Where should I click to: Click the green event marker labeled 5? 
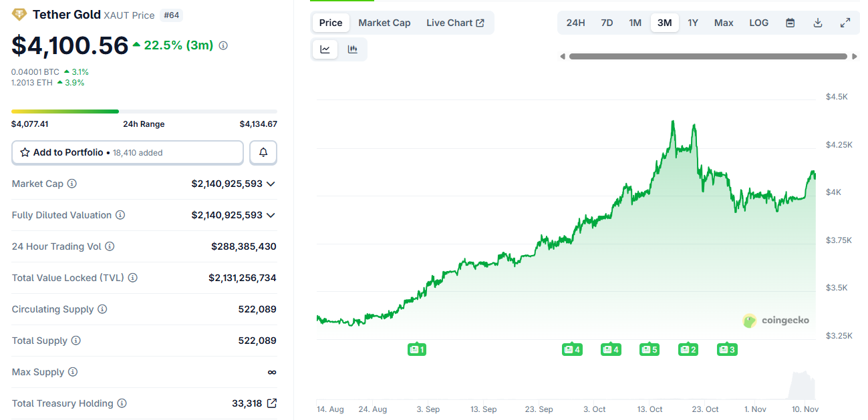click(649, 349)
